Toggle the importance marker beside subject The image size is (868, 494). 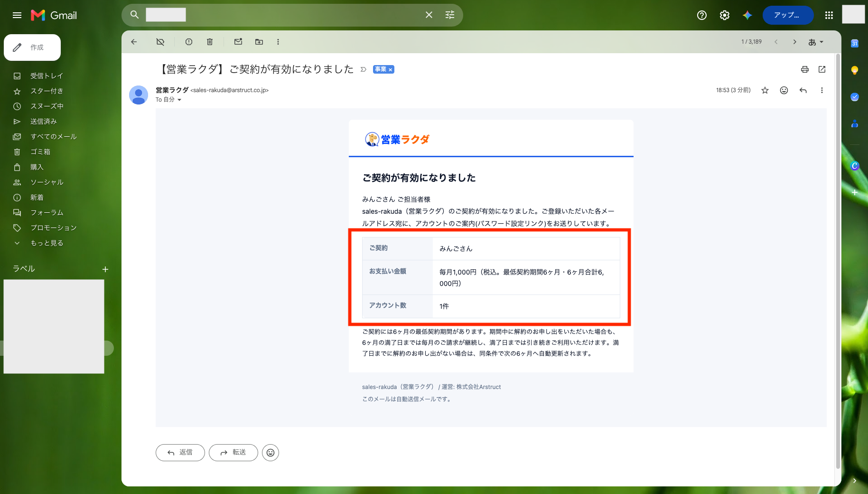coord(364,69)
